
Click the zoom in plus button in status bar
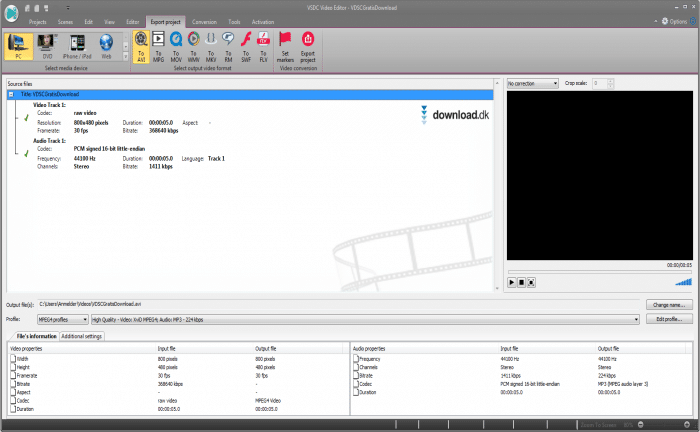[687, 424]
